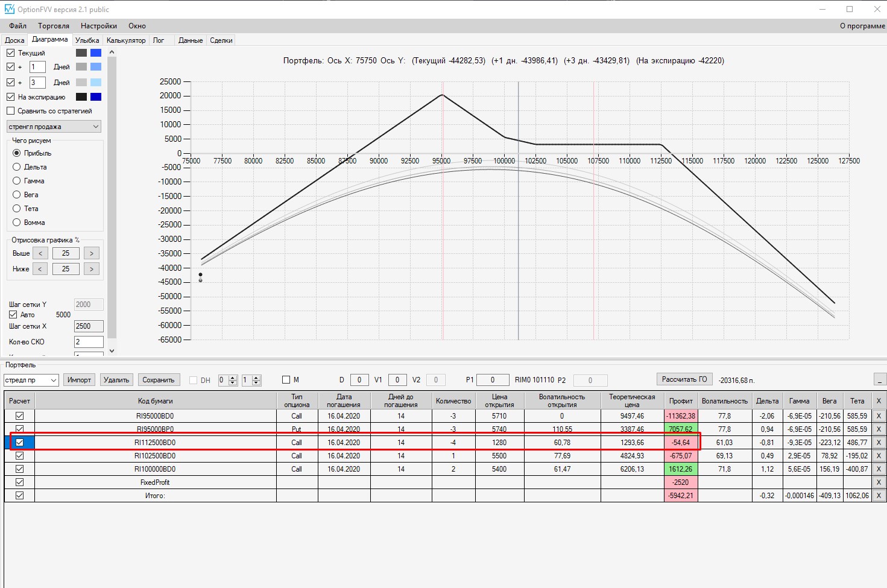
Task: Check the M checkbox in the portfolio toolbar
Action: pyautogui.click(x=286, y=380)
